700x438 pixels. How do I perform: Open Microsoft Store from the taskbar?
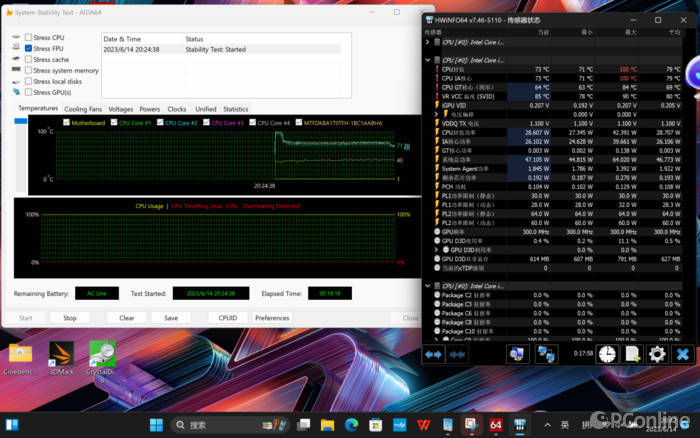tap(375, 425)
